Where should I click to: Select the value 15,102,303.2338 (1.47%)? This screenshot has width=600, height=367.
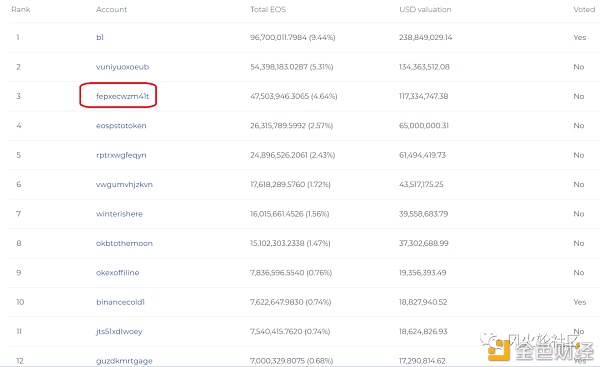pyautogui.click(x=290, y=243)
